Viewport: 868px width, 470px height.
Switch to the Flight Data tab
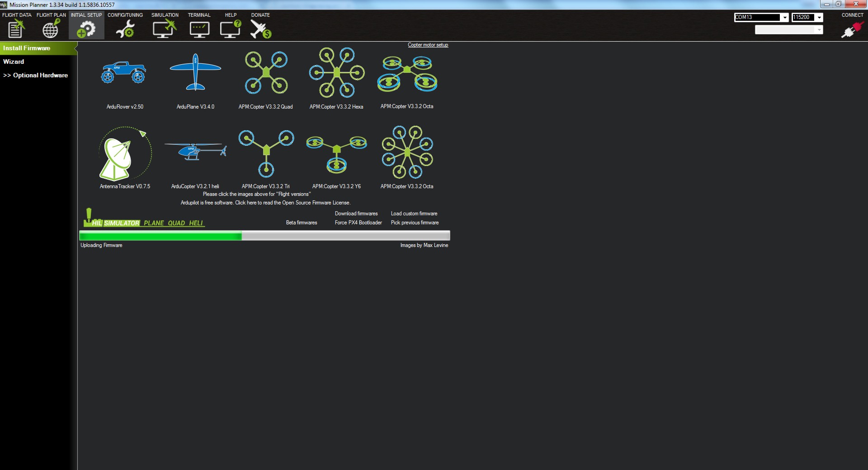pyautogui.click(x=17, y=25)
